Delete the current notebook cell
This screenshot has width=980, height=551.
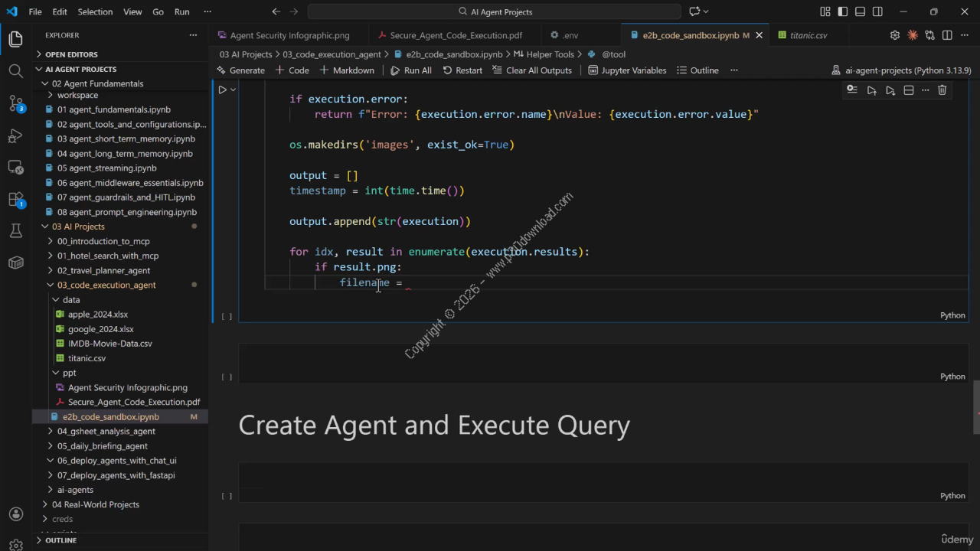[x=942, y=90]
